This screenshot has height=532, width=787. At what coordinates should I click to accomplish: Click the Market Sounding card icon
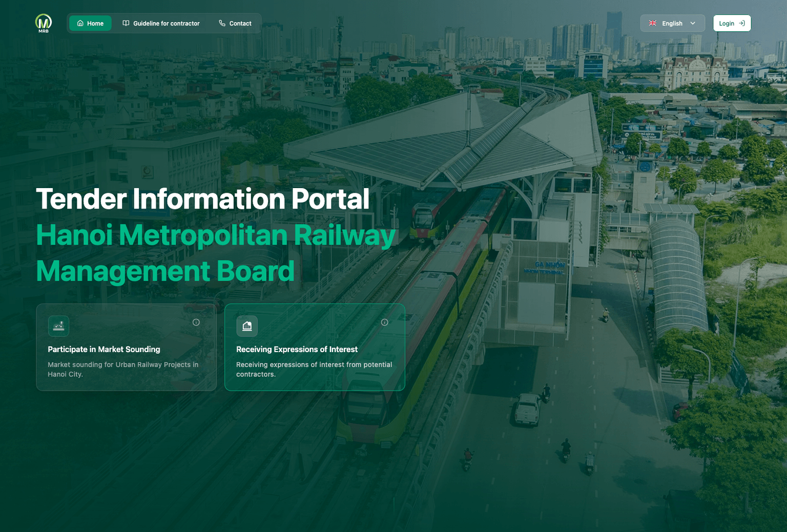(x=58, y=326)
